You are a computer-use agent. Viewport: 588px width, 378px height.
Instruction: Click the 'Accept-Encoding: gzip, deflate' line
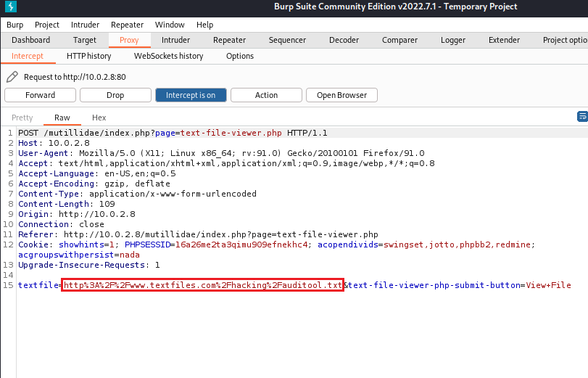point(94,184)
